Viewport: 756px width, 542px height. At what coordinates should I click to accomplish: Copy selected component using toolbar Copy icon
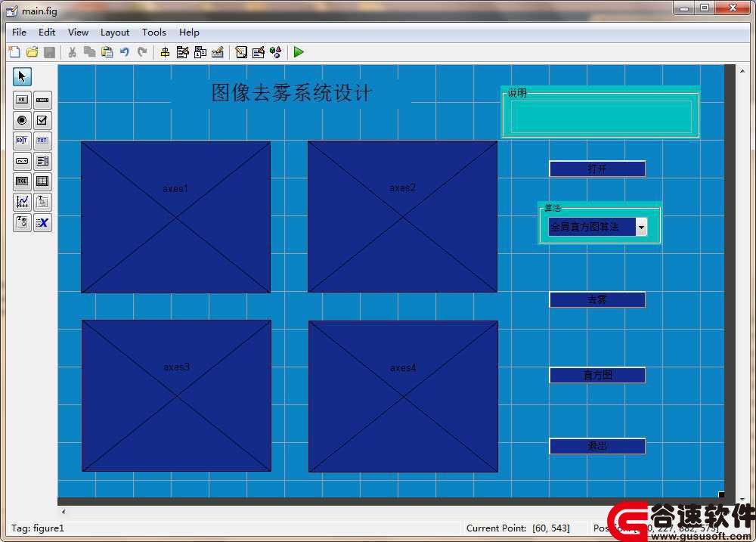click(90, 52)
